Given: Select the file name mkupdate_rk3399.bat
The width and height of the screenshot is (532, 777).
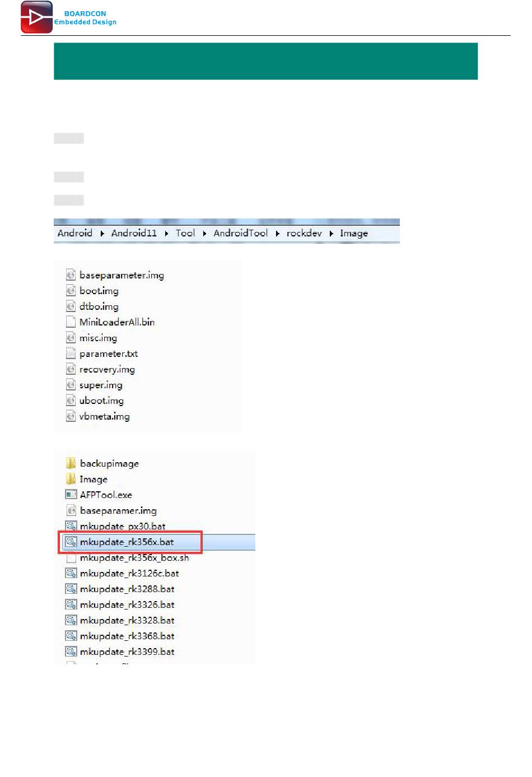Looking at the screenshot, I should (127, 652).
